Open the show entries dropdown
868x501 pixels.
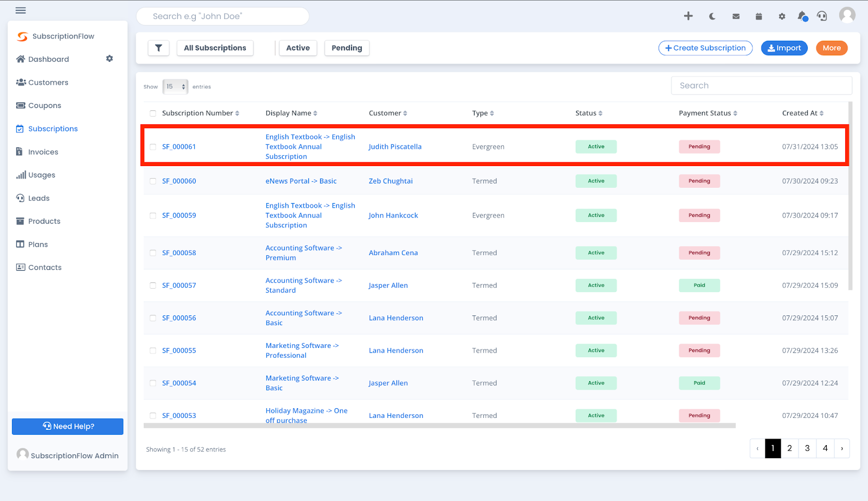coord(175,86)
